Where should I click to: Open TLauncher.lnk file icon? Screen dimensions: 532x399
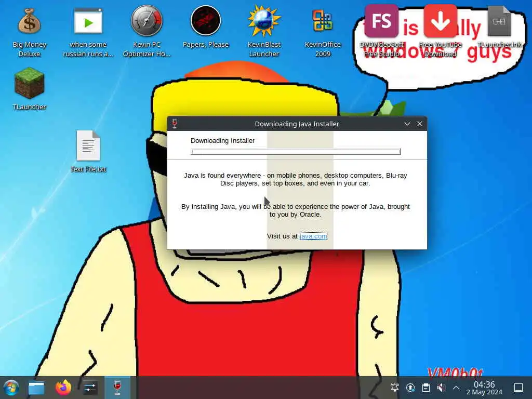(x=499, y=27)
